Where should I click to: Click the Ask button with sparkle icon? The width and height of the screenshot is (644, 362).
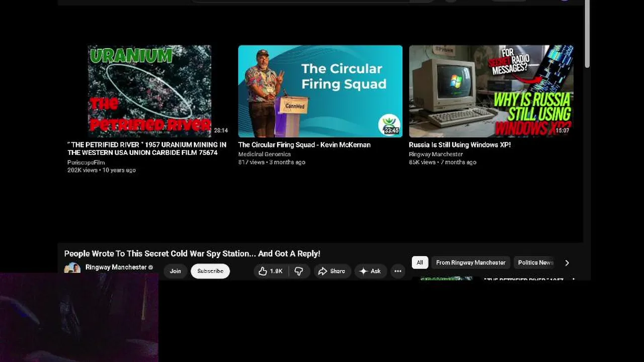[370, 271]
